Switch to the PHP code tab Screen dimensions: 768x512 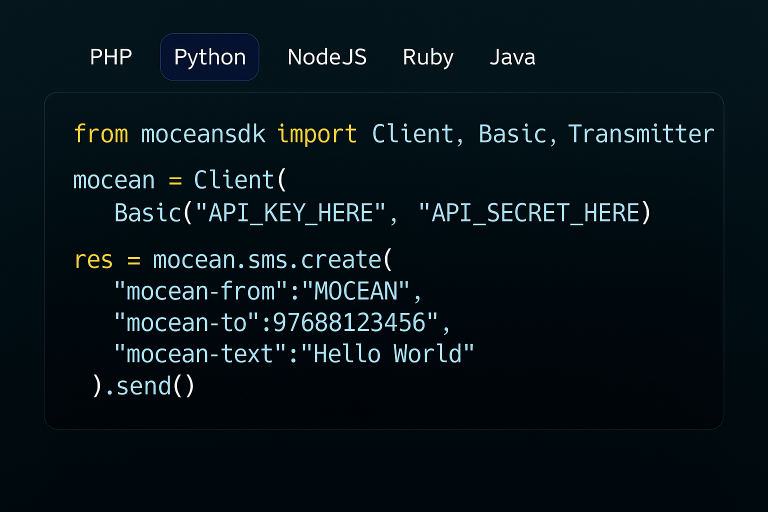[x=111, y=57]
